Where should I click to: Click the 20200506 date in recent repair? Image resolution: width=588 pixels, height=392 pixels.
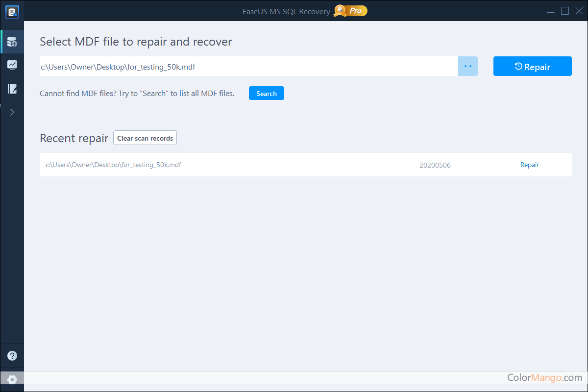[435, 166]
